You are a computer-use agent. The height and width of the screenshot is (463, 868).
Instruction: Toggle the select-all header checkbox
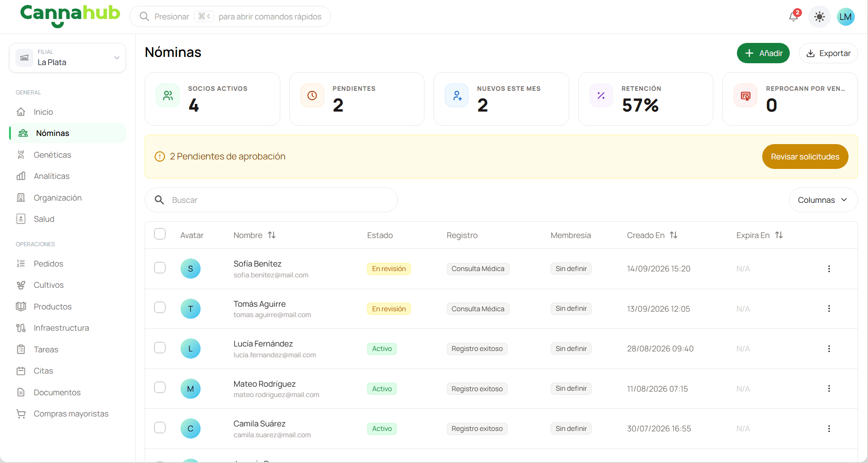[x=160, y=234]
